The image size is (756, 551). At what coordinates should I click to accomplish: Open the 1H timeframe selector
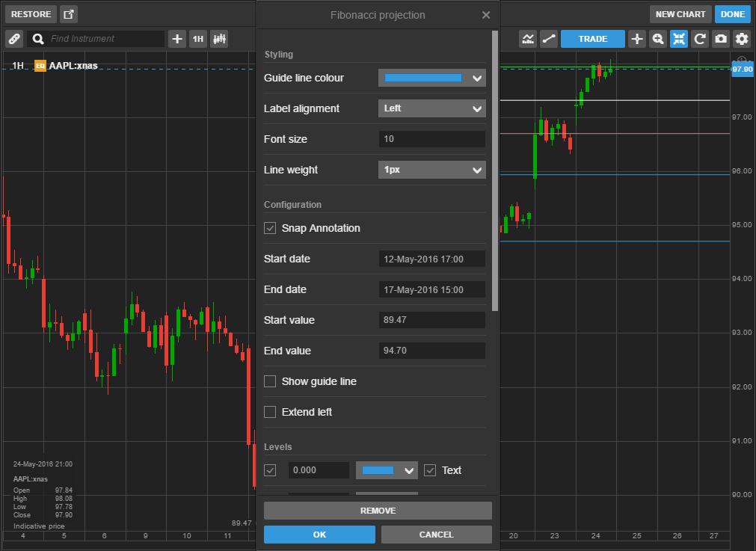pyautogui.click(x=198, y=39)
